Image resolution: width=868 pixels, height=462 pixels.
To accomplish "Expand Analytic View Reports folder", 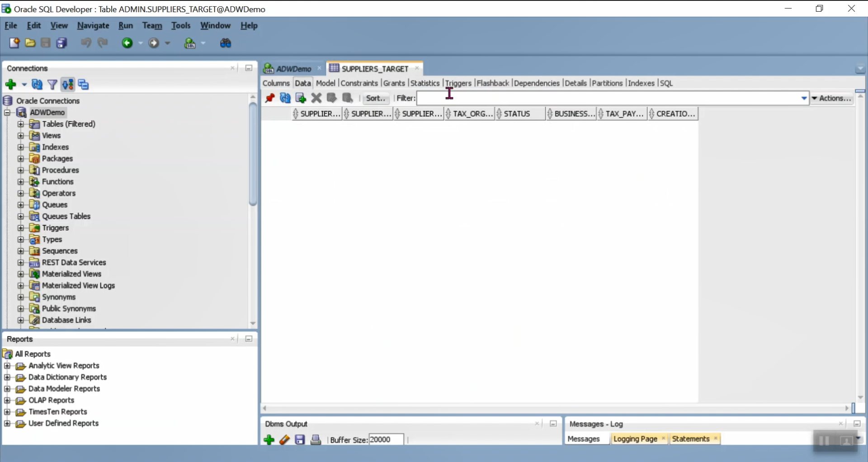I will tap(7, 366).
